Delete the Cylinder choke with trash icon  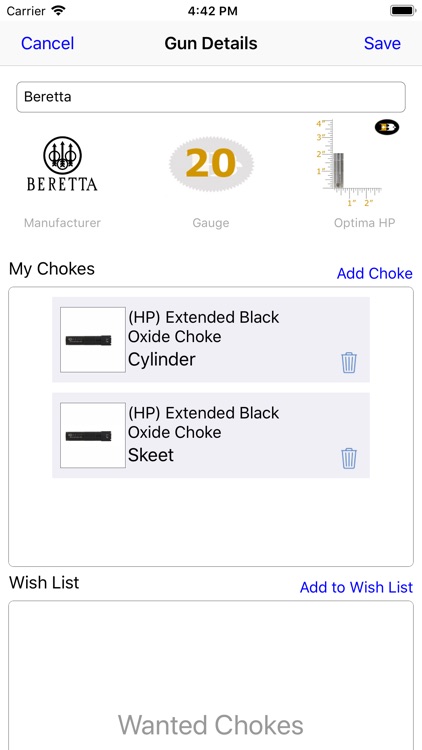(x=349, y=363)
